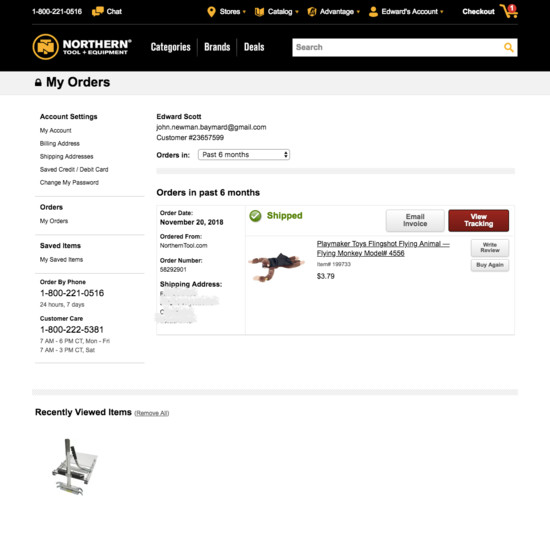Open the Categories menu
Viewport: 550px width, 550px height.
pos(170,47)
